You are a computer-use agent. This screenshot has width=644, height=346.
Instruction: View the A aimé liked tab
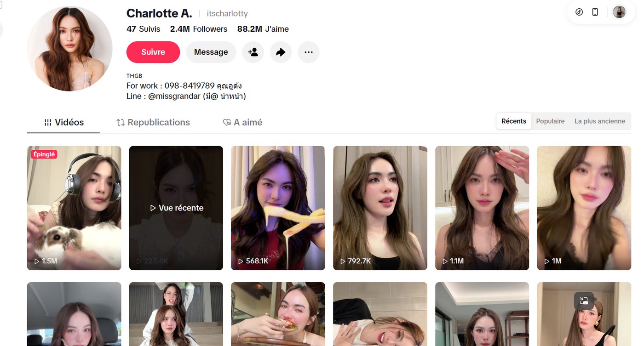pos(242,122)
